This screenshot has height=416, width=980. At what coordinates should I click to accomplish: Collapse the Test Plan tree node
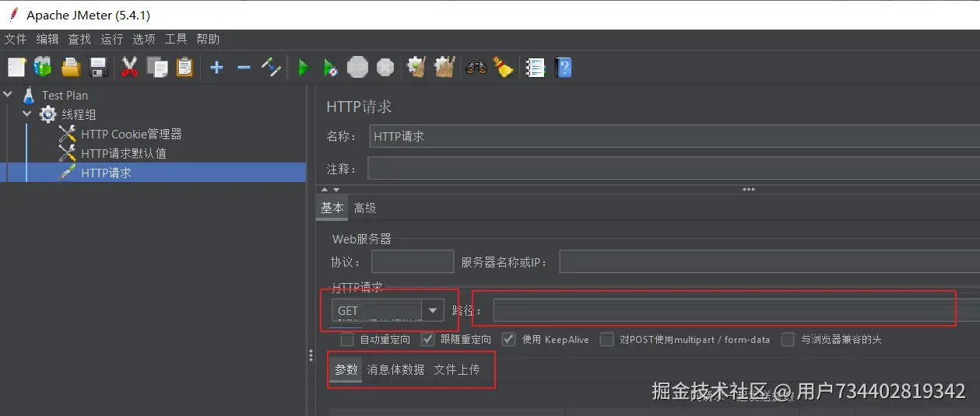(x=8, y=95)
